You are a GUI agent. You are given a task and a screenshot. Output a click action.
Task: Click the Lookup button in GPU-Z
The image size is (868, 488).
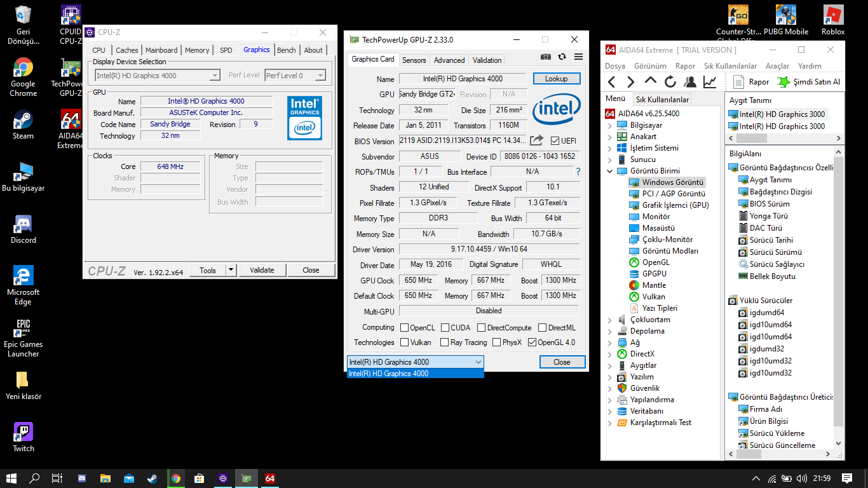pyautogui.click(x=556, y=79)
